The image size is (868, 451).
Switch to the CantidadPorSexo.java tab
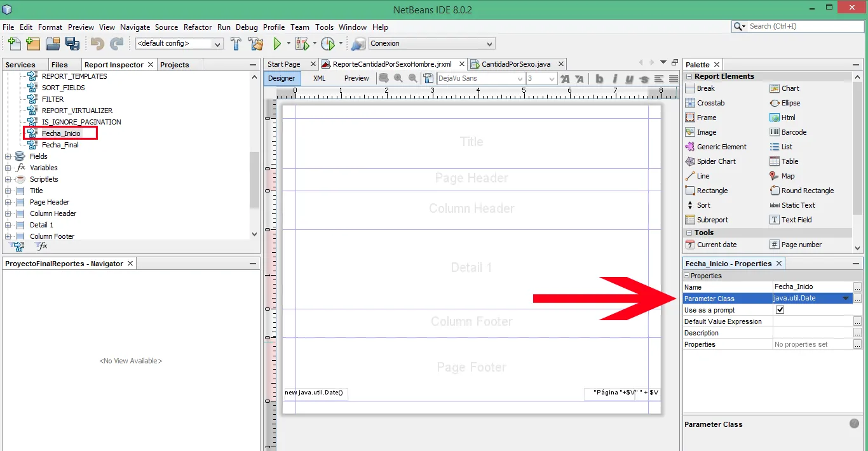pyautogui.click(x=515, y=64)
